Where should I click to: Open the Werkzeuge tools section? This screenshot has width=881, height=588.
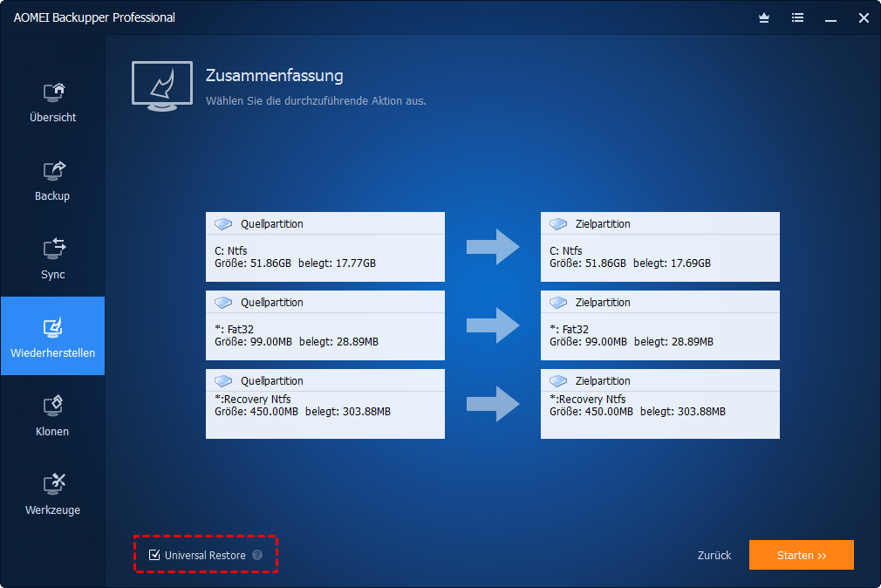point(53,496)
